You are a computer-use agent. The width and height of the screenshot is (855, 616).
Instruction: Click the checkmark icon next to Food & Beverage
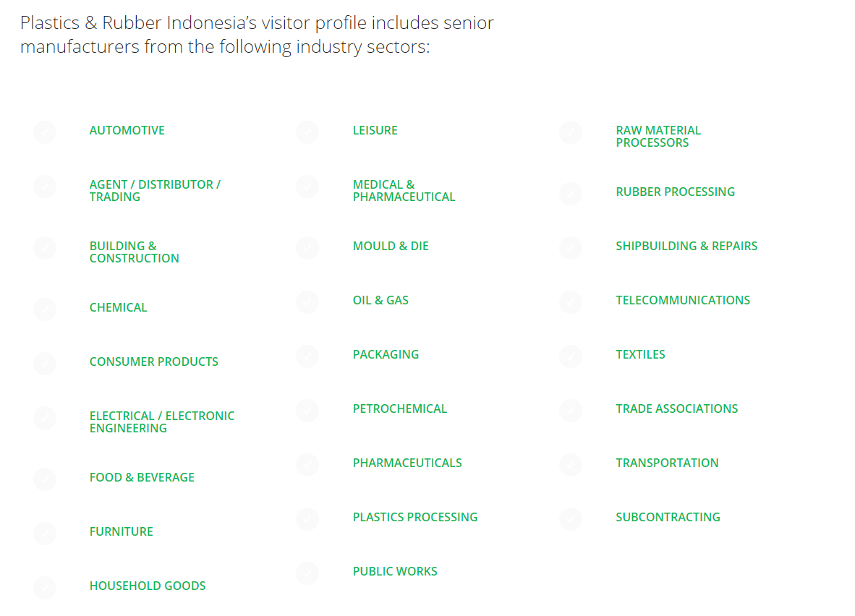click(45, 479)
